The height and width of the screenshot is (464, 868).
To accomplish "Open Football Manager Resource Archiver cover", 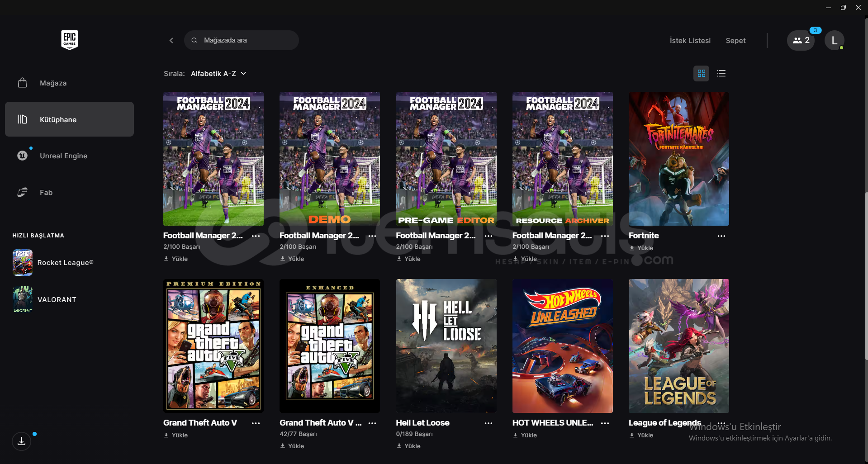I will click(x=563, y=159).
